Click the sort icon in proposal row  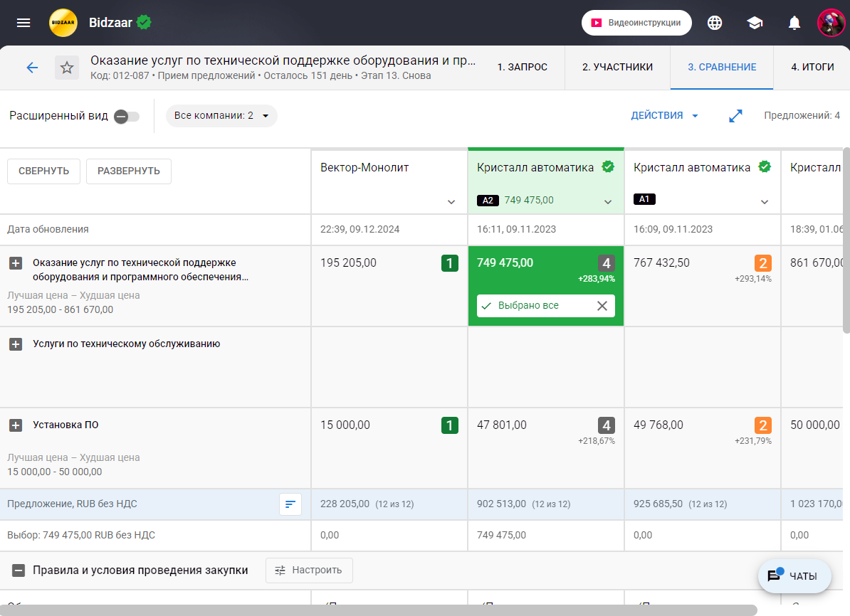pos(290,504)
